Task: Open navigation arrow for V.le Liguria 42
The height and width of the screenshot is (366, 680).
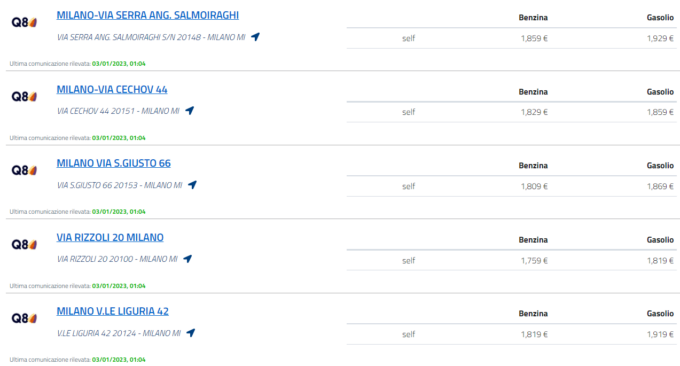Action: [190, 333]
